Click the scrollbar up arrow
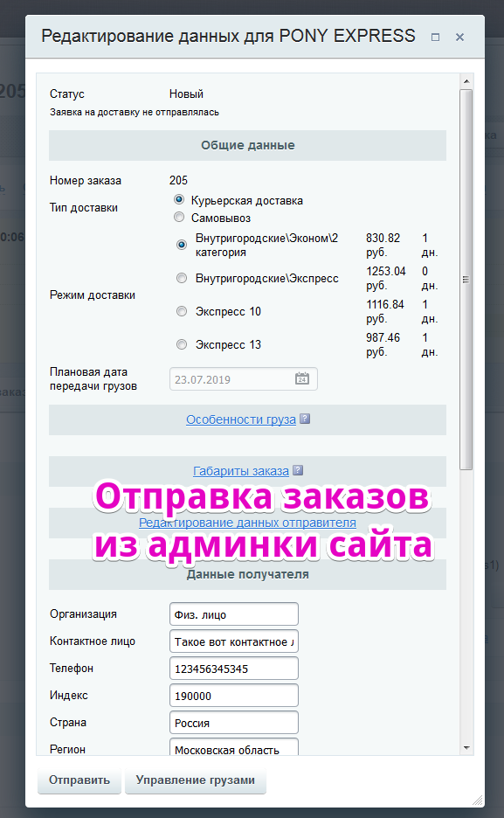504x818 pixels. pyautogui.click(x=466, y=81)
